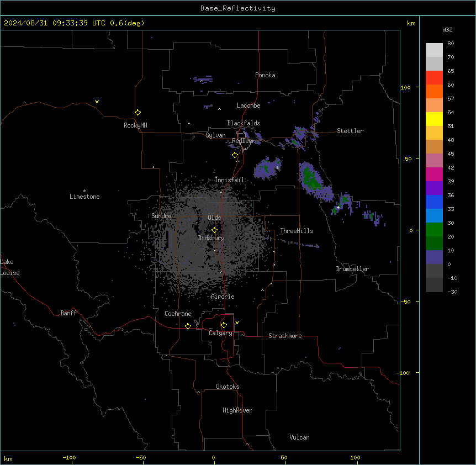Select the RockyMH label

pyautogui.click(x=135, y=125)
